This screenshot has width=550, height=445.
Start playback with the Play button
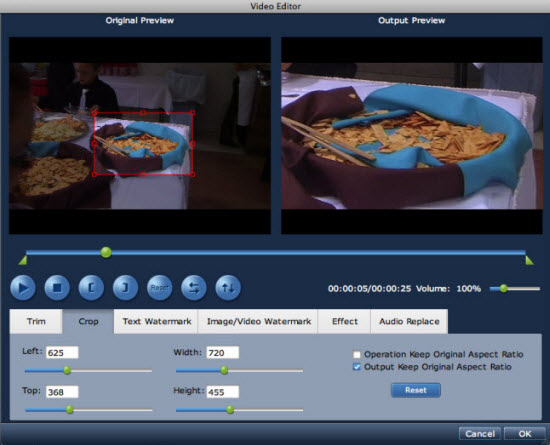coord(23,288)
